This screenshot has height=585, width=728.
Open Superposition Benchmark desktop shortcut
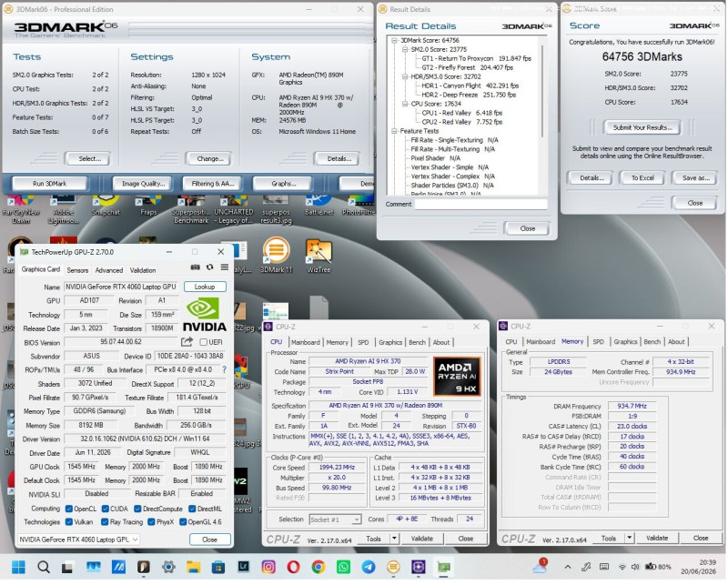click(191, 210)
